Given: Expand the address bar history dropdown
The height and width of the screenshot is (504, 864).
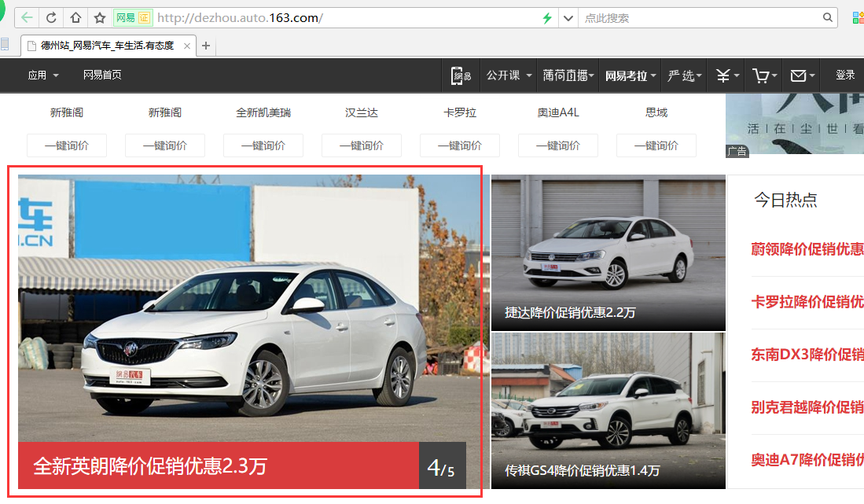Looking at the screenshot, I should [568, 18].
